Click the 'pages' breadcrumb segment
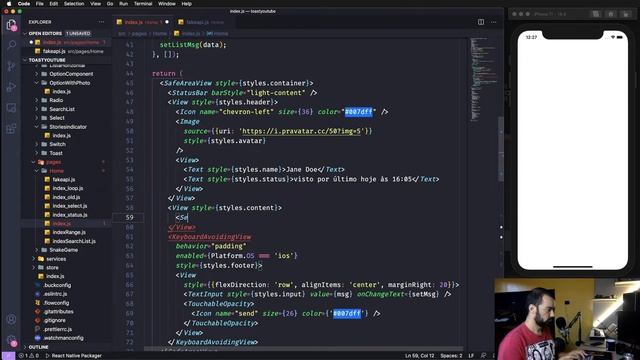 click(139, 34)
